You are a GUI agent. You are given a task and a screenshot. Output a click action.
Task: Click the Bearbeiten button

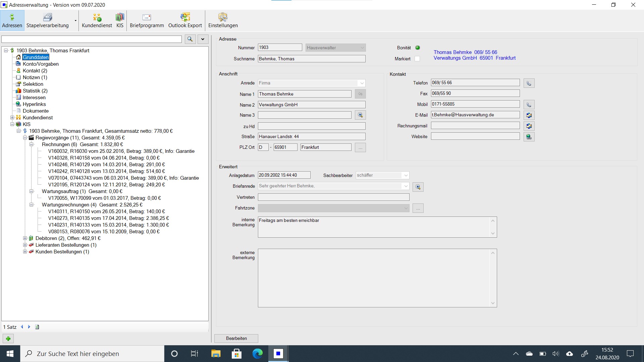click(236, 338)
